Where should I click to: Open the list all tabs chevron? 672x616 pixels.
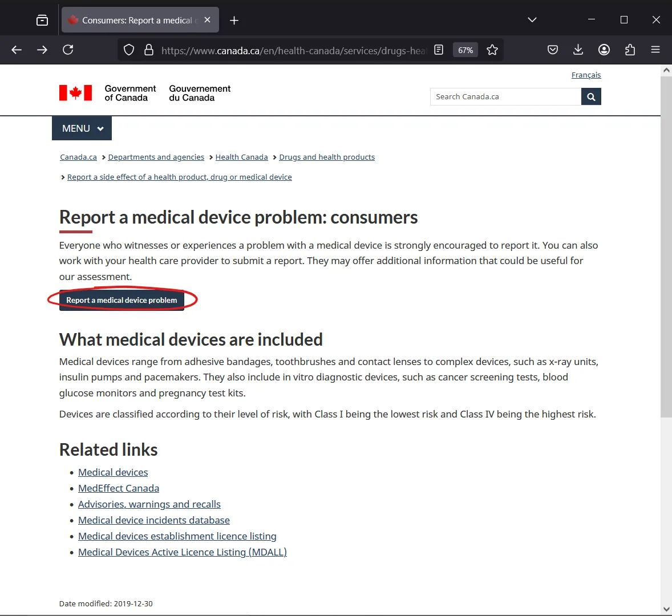coord(532,20)
